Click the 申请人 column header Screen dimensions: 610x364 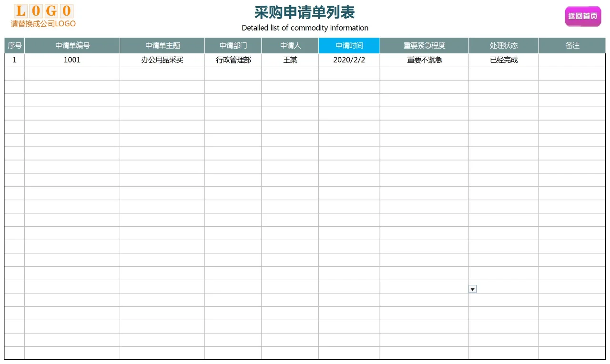tap(290, 45)
